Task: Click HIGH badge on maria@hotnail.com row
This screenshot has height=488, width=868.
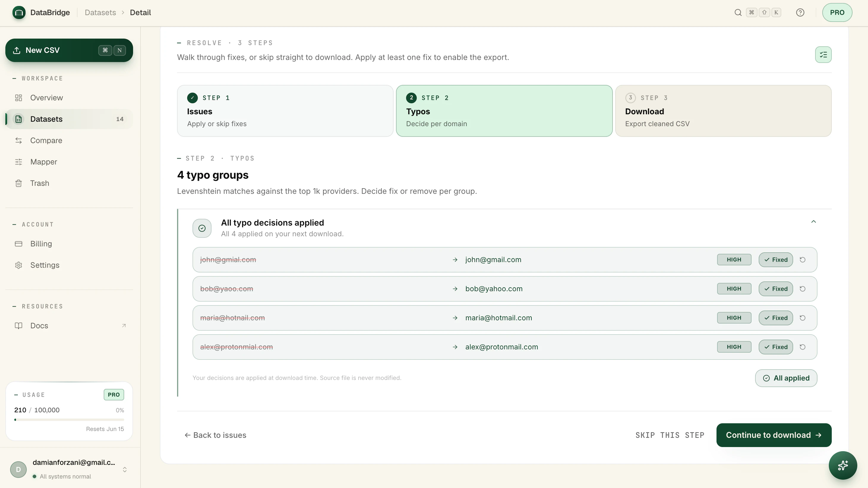Action: pos(734,318)
